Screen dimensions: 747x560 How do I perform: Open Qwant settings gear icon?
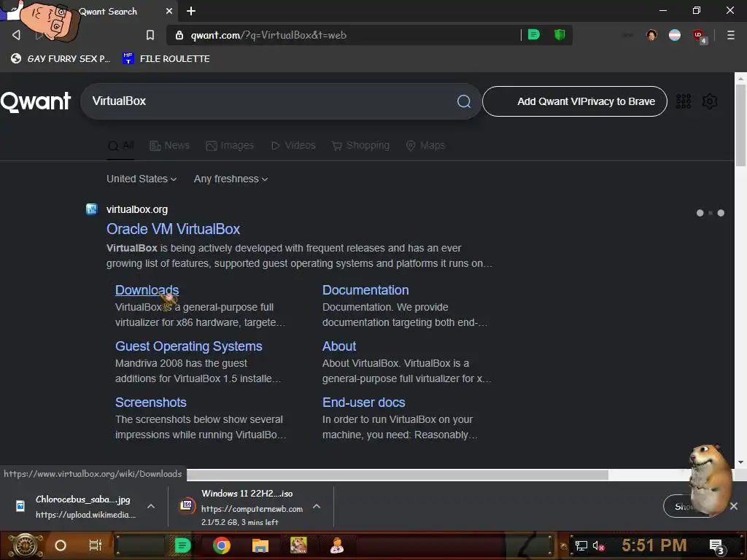(x=710, y=101)
